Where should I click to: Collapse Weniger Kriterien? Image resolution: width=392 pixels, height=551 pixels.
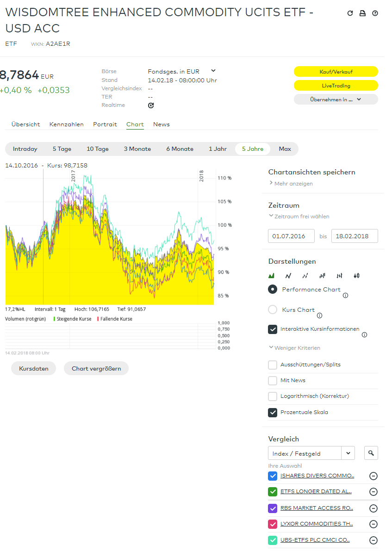click(295, 348)
